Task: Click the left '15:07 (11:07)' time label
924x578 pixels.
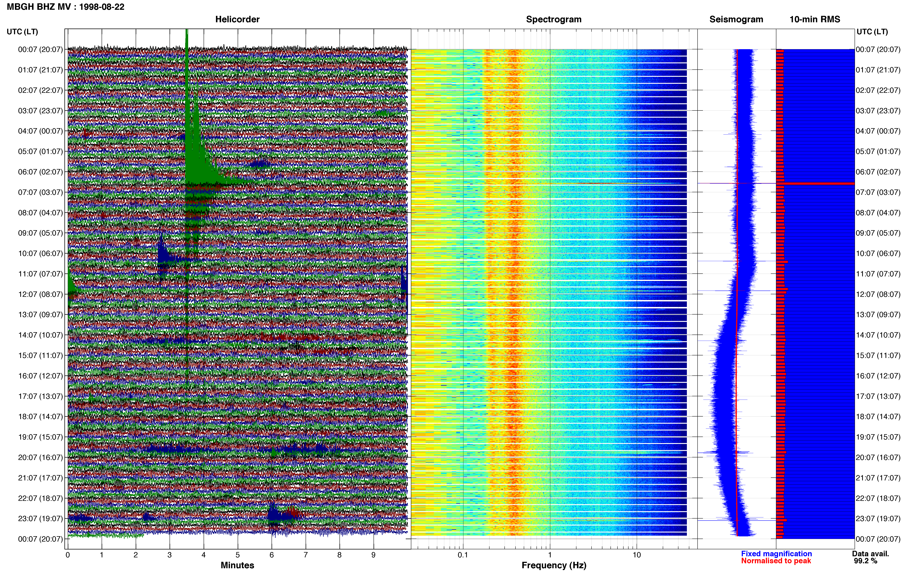Action: click(41, 356)
